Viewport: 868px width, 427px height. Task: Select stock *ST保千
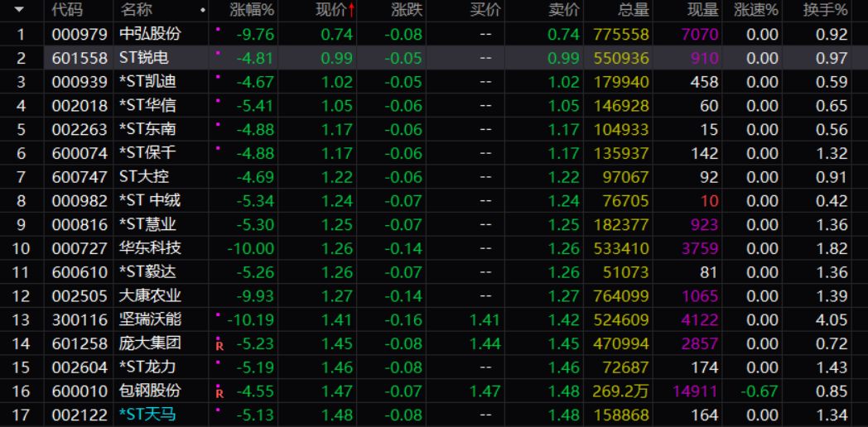(147, 153)
